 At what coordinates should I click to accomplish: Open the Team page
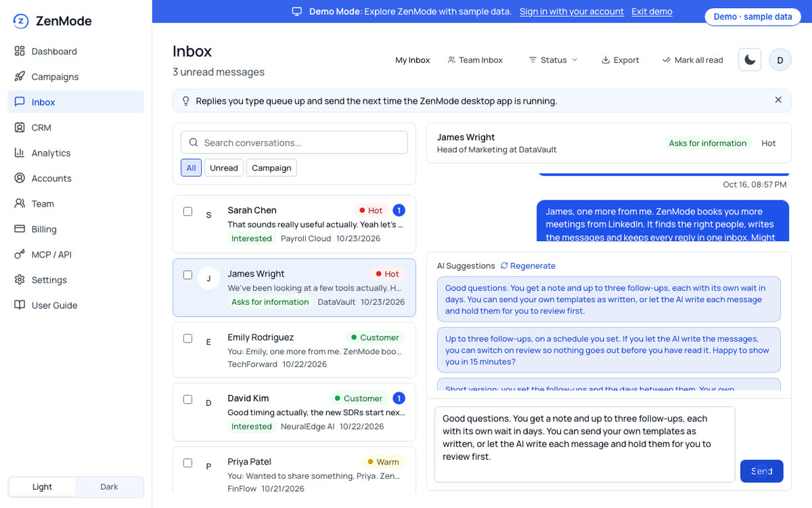[76, 204]
